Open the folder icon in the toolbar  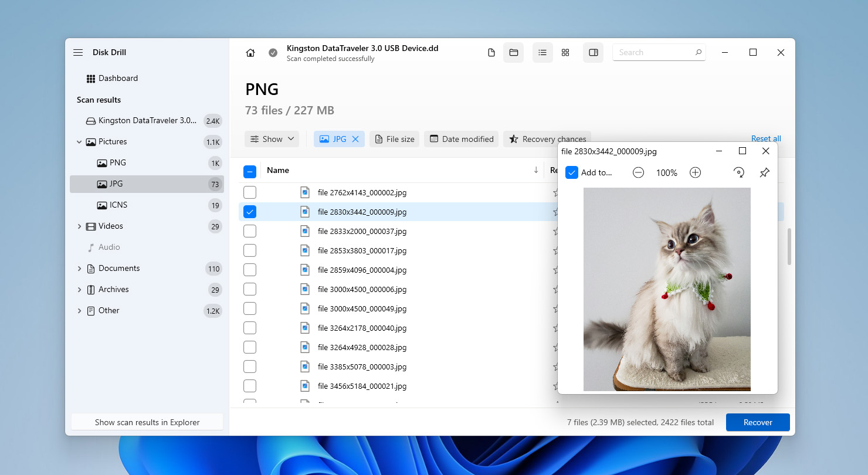513,52
